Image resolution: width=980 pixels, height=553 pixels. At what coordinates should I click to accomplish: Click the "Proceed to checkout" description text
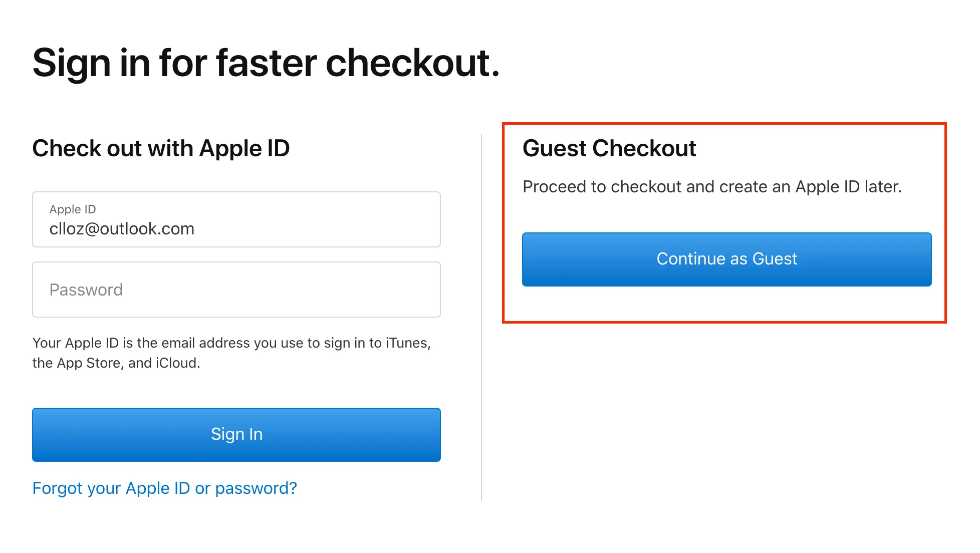(711, 187)
